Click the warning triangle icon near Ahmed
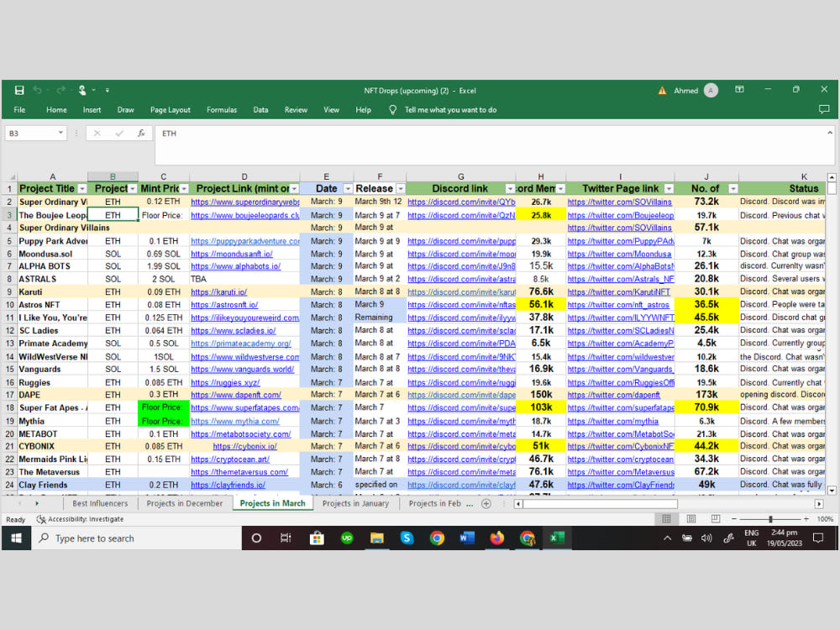Viewport: 840px width, 630px height. (x=662, y=91)
